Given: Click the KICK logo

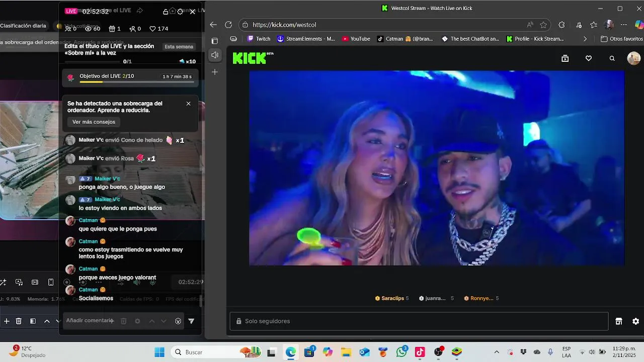Looking at the screenshot, I should [x=253, y=58].
